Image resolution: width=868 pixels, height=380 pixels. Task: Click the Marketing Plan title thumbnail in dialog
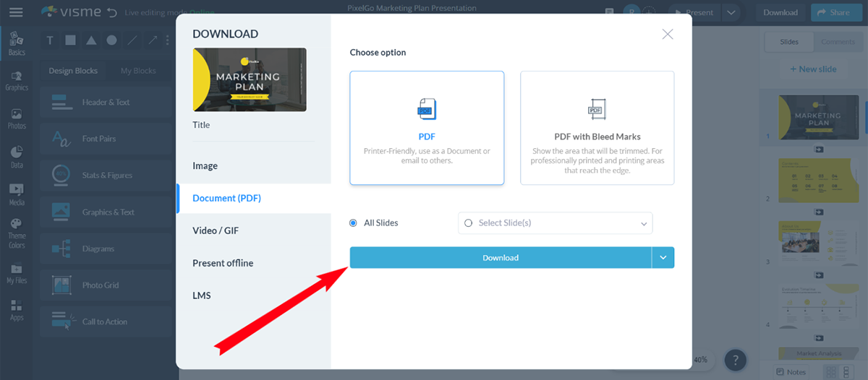(x=250, y=79)
